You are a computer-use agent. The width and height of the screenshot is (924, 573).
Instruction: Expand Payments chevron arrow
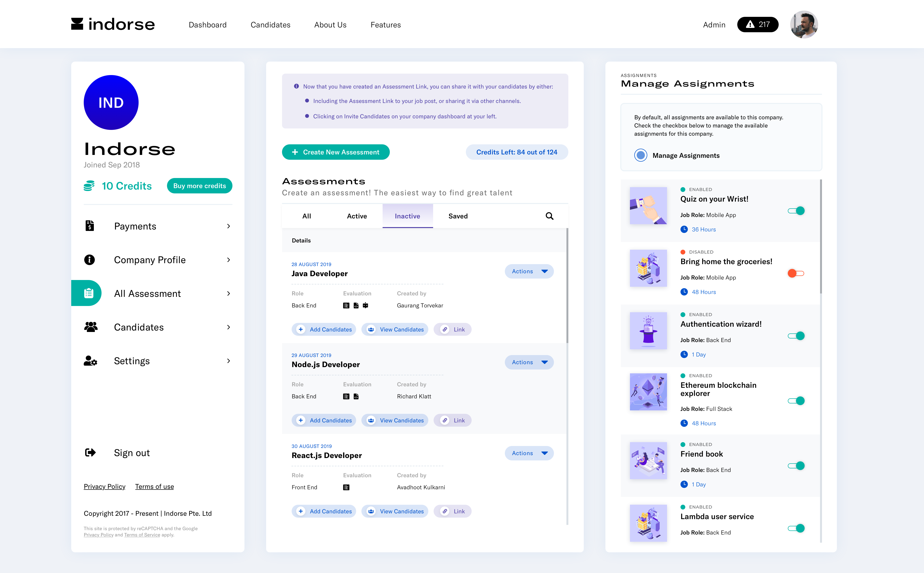click(229, 226)
